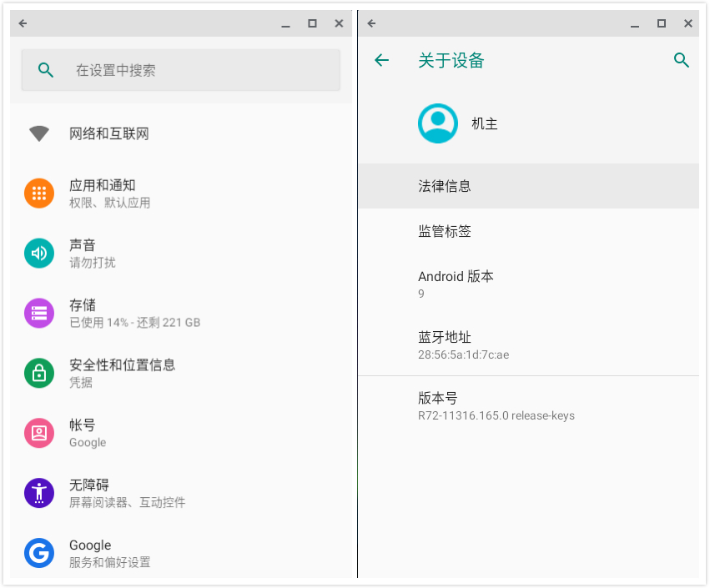Select the Google "G" icon
The height and width of the screenshot is (588, 710).
click(38, 553)
